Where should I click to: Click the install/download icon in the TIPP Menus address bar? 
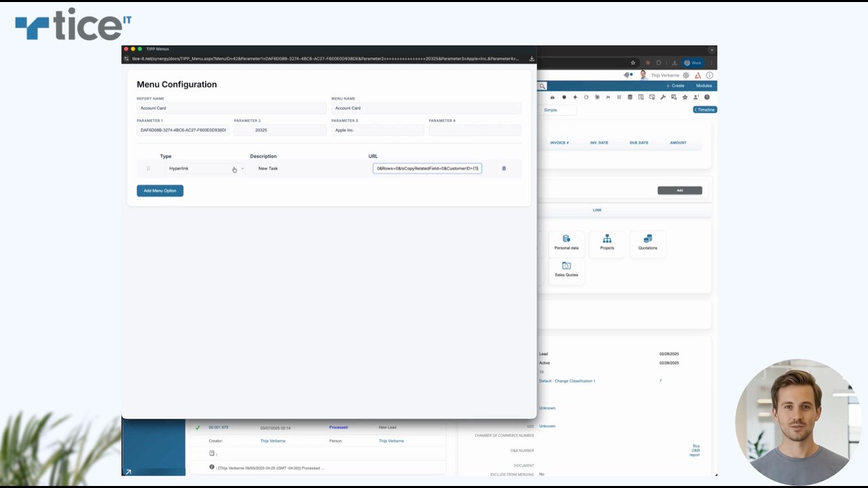532,58
